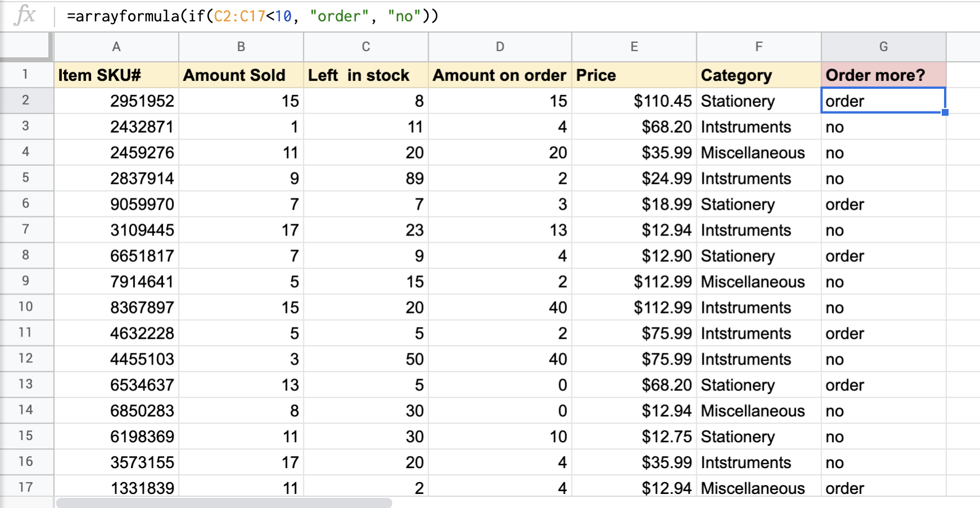
Task: Click the 'Amount Sold' header cell
Action: click(241, 75)
